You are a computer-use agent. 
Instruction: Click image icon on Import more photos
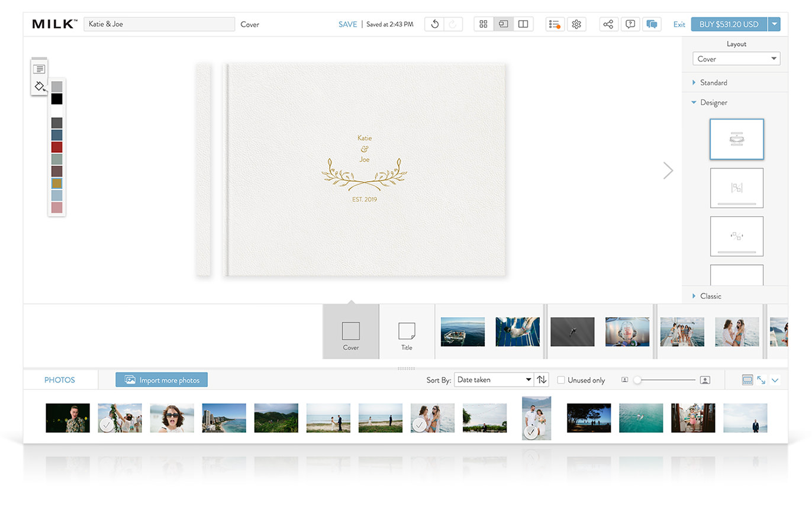(x=130, y=380)
